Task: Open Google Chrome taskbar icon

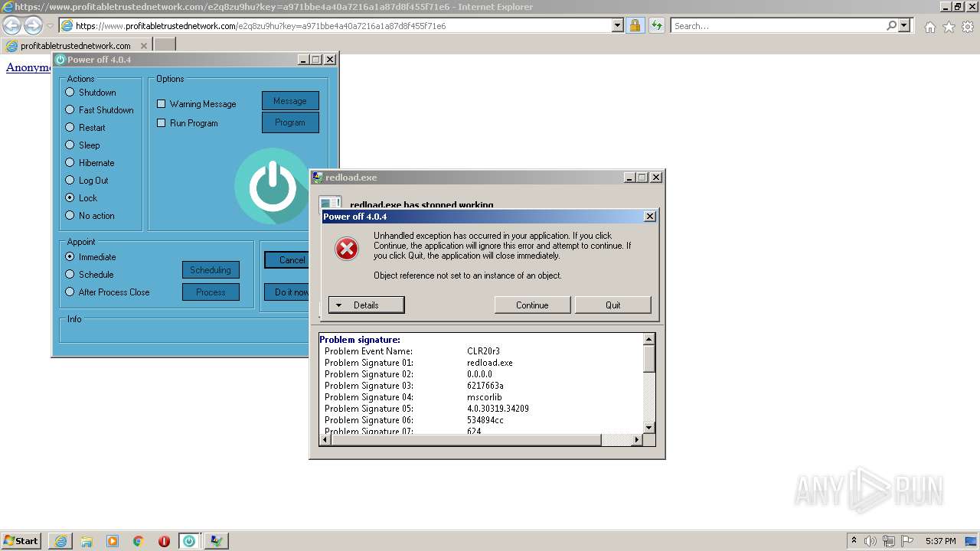Action: (x=139, y=541)
